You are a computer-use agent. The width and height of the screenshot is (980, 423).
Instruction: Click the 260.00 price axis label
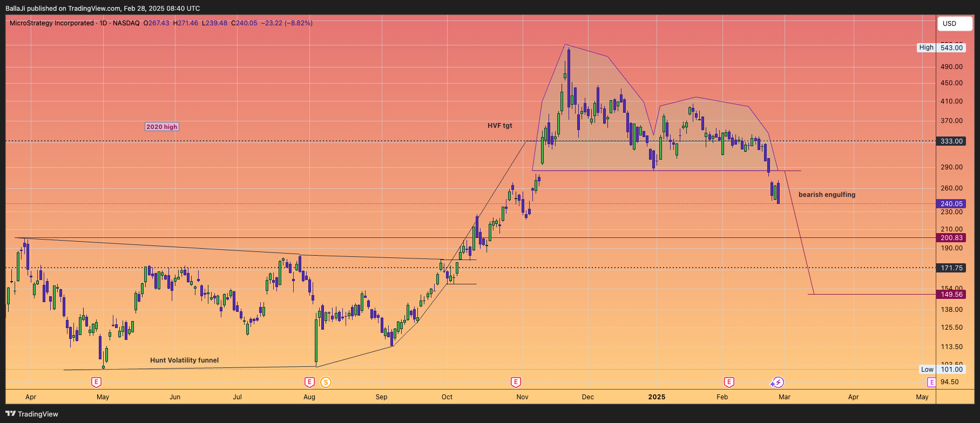951,188
